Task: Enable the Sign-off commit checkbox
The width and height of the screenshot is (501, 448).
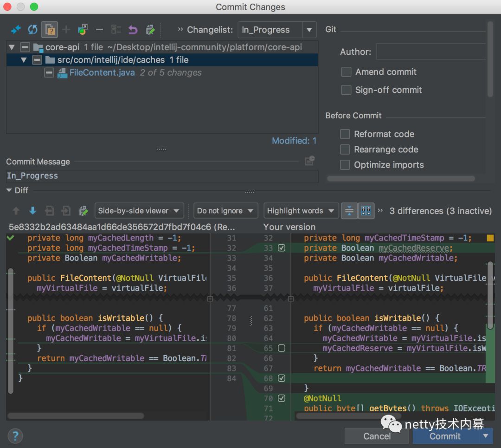Action: pos(346,90)
